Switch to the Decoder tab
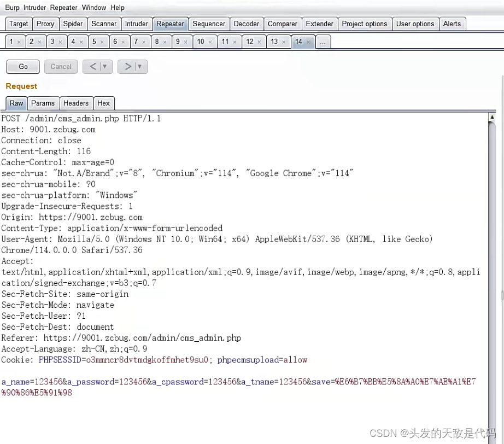504x444 pixels. [247, 24]
